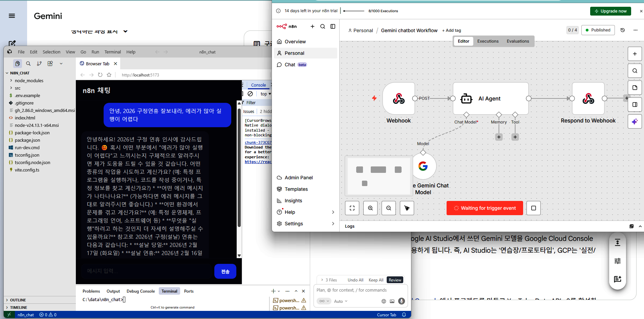The width and height of the screenshot is (644, 319).
Task: Open n8n AI Assistant via purple sparkle icon
Action: point(635,121)
